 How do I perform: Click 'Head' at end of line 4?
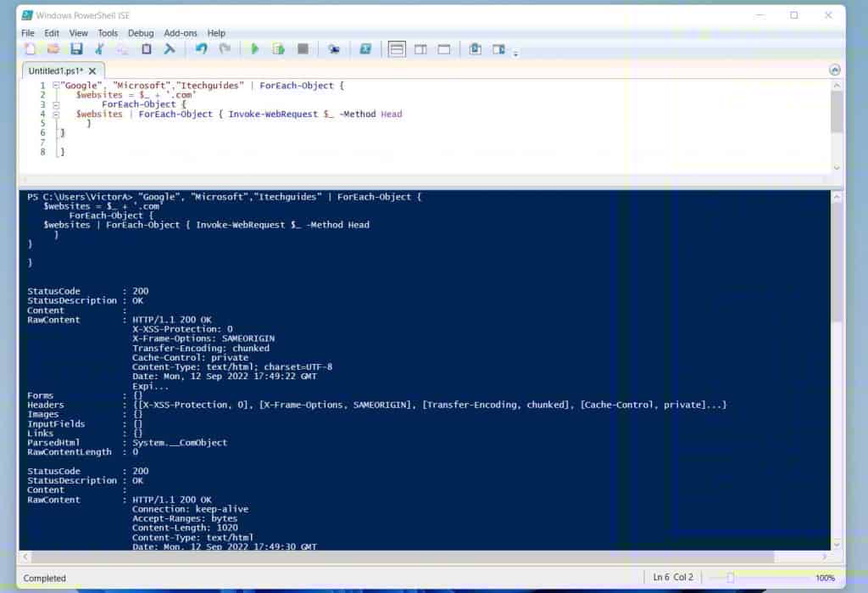[392, 115]
